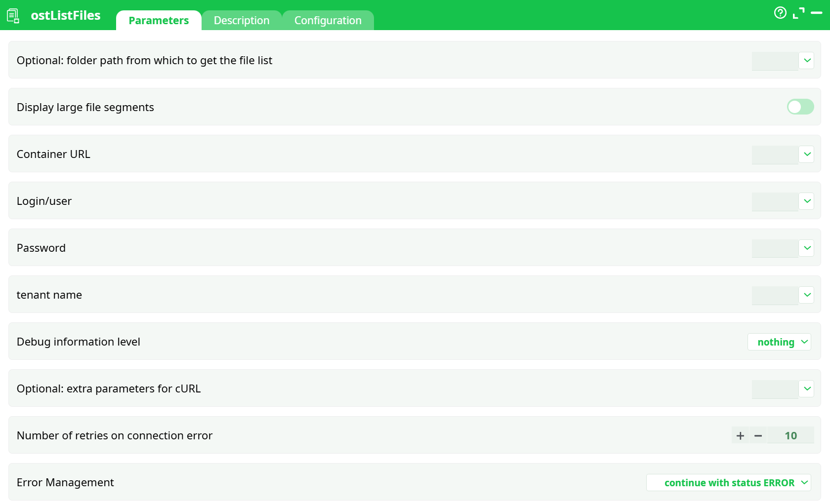This screenshot has width=830, height=504.
Task: Open the extra parameters for cURL dropdown
Action: pos(806,388)
